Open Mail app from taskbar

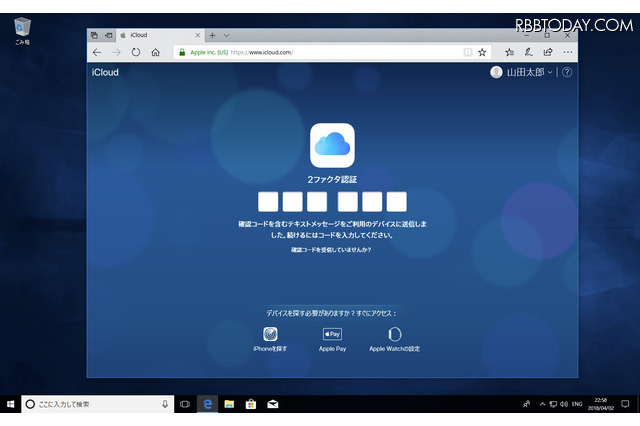[x=273, y=404]
